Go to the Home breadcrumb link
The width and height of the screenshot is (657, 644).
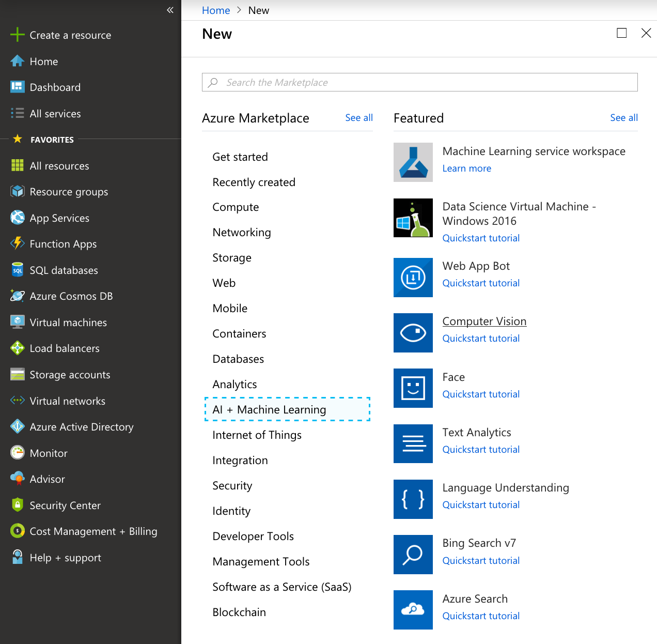[216, 10]
